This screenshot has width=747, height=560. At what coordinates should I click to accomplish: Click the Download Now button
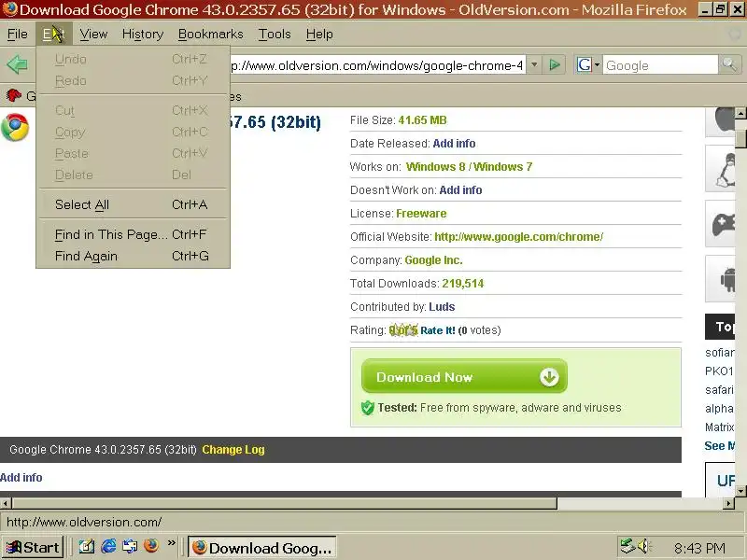(x=464, y=377)
